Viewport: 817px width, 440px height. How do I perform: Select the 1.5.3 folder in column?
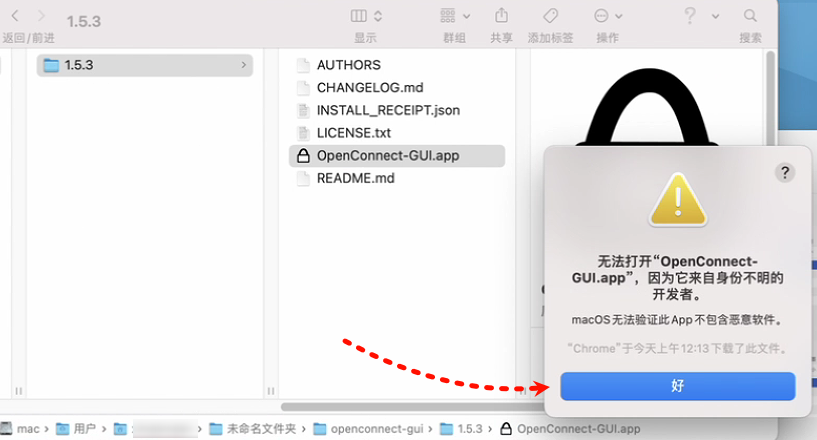tap(145, 65)
